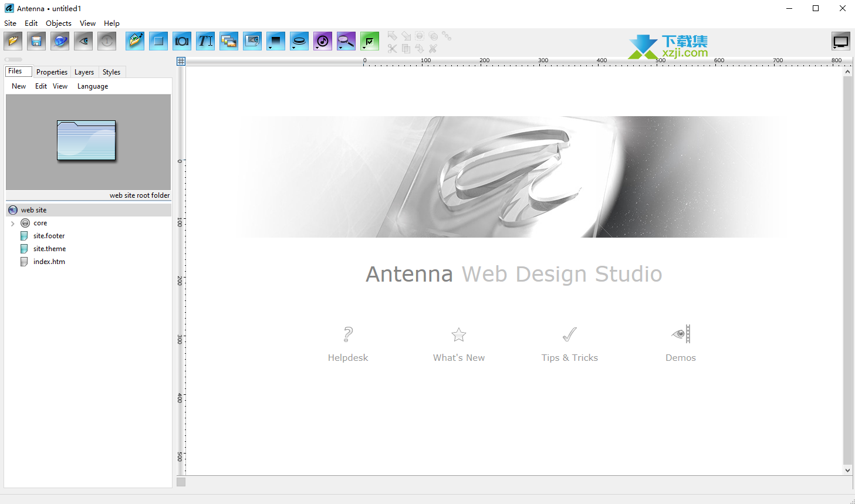Open the black gradient tool dropdown

(x=276, y=41)
